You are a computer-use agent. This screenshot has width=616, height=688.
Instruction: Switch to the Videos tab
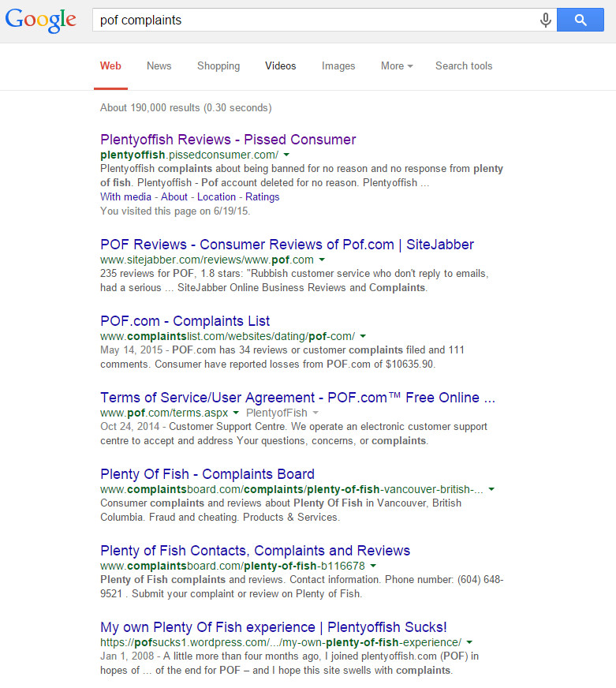(280, 65)
